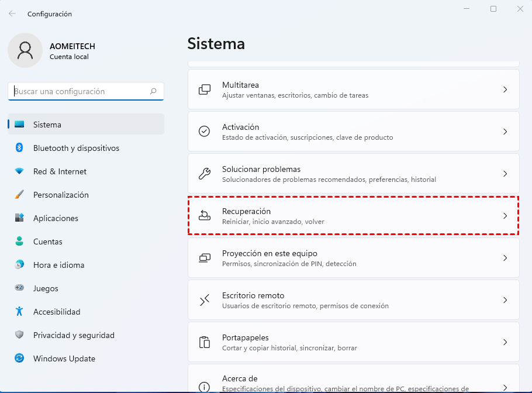This screenshot has width=532, height=393.
Task: Click the back arrow in title bar
Action: (12, 13)
